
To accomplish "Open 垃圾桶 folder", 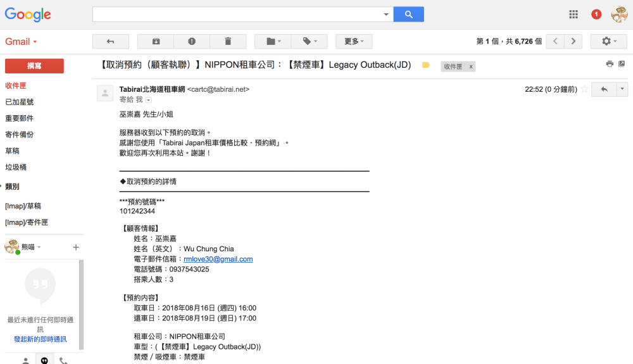I will (x=16, y=167).
